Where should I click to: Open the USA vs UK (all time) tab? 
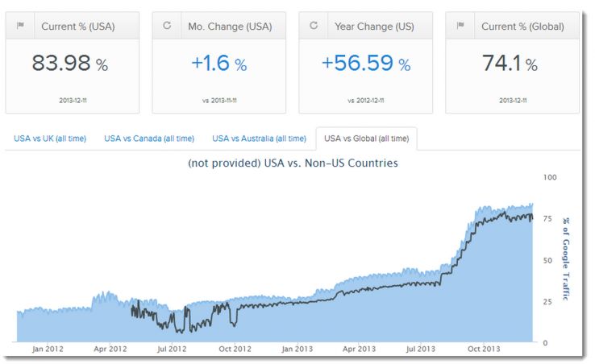(x=50, y=139)
